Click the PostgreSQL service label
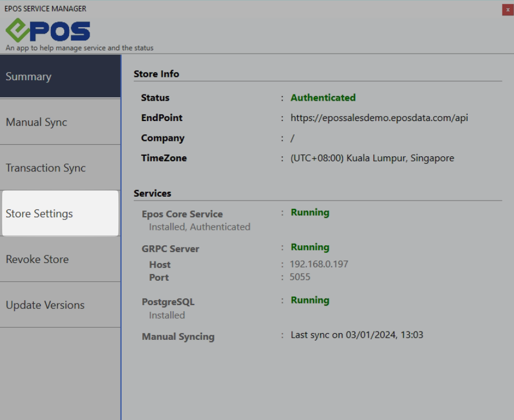 [x=168, y=302]
